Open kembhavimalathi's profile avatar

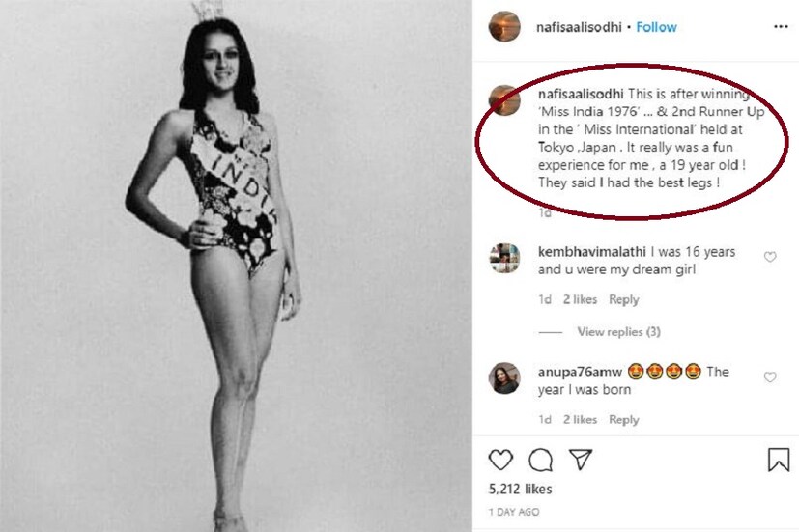point(505,259)
